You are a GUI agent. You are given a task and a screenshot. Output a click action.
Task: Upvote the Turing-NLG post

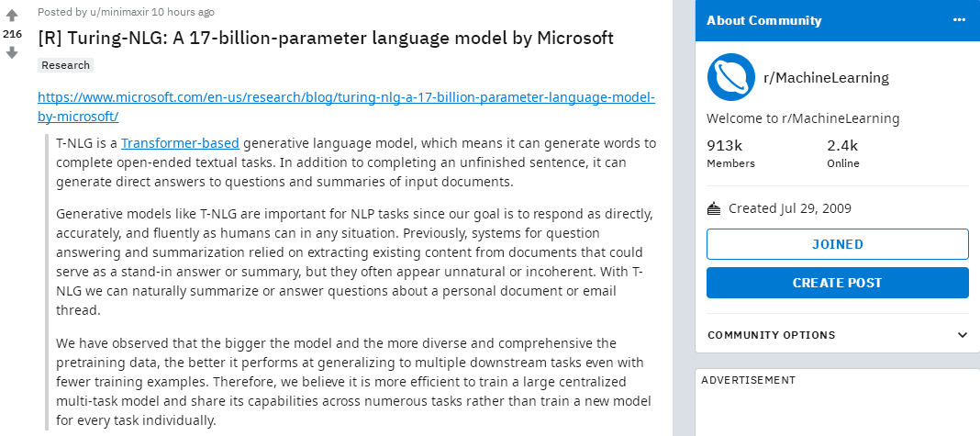pyautogui.click(x=12, y=16)
